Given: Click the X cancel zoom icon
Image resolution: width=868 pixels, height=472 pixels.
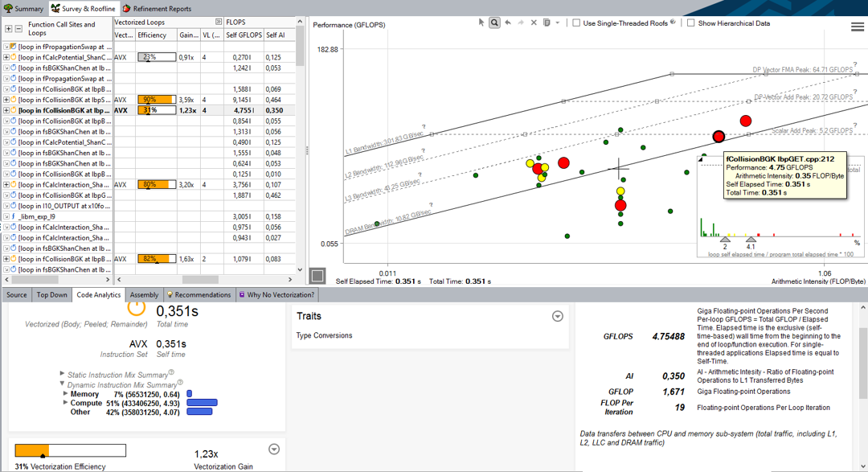Looking at the screenshot, I should pyautogui.click(x=534, y=23).
